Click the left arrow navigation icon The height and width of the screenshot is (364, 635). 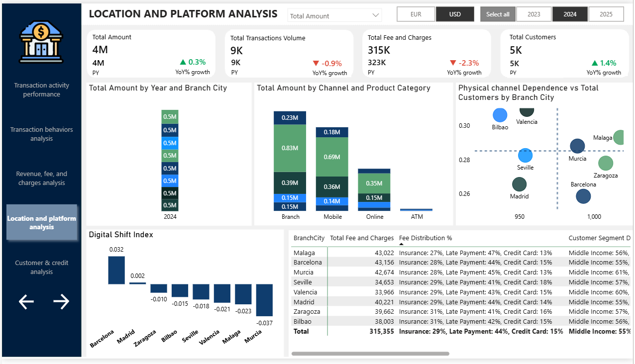[x=26, y=301]
